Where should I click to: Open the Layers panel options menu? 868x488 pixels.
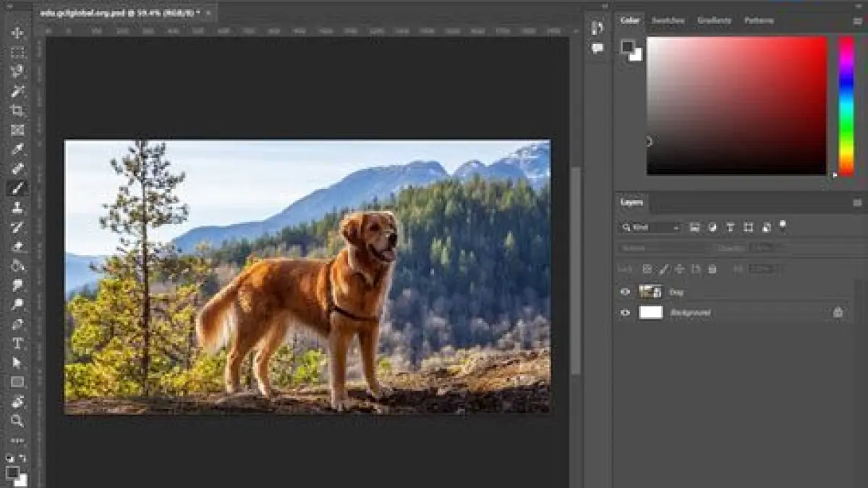(857, 203)
